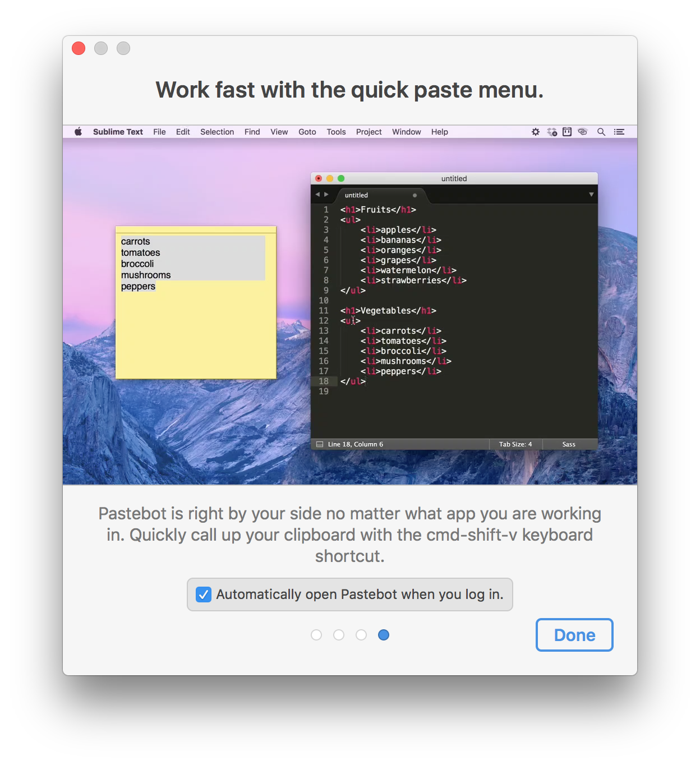Screen dimensions: 700x765
Task: Go to the first onboarding page dot
Action: click(316, 635)
